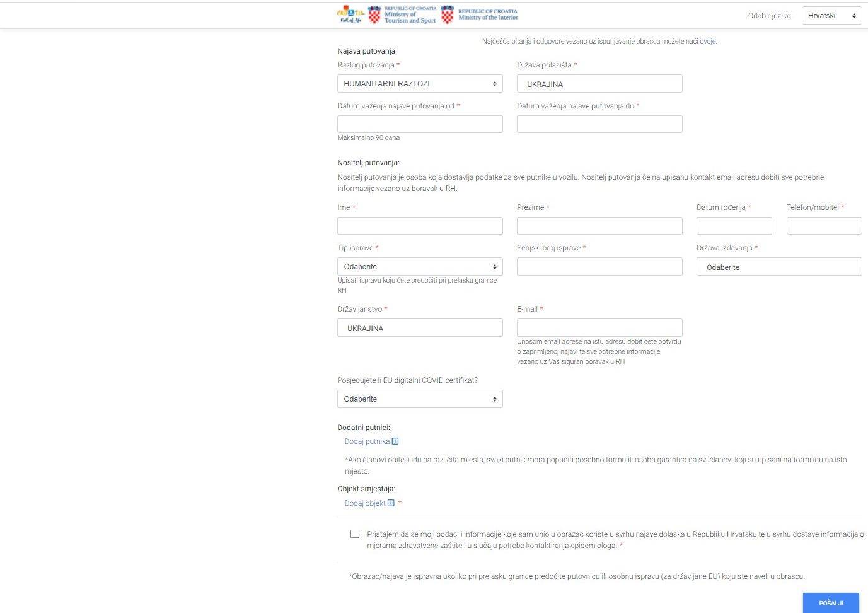Click the Ministry of Tourism and Sport logo
Image resolution: width=868 pixels, height=613 pixels.
click(x=402, y=15)
